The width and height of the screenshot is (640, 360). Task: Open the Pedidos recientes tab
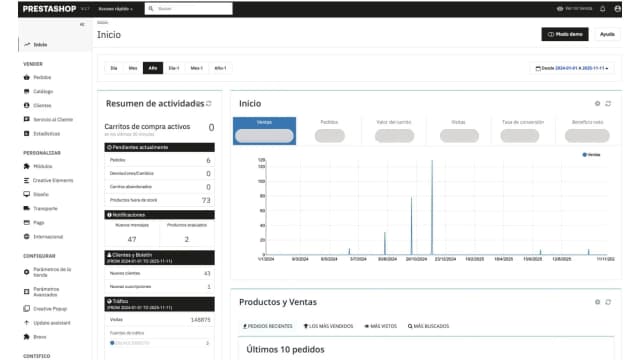click(268, 326)
